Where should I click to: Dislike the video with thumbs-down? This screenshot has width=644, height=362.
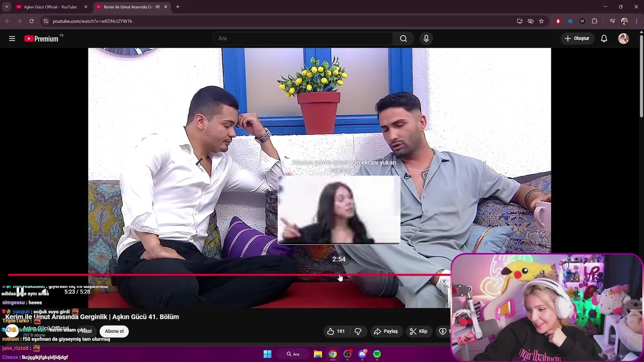click(358, 331)
